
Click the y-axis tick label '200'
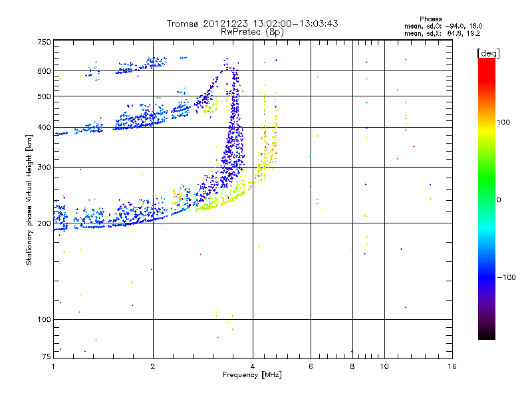[44, 223]
